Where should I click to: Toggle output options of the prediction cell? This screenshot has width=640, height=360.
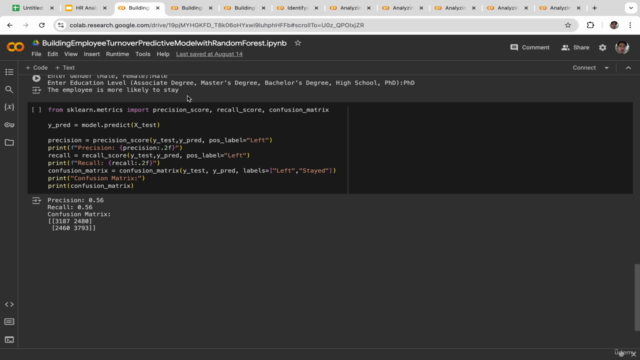coord(36,91)
